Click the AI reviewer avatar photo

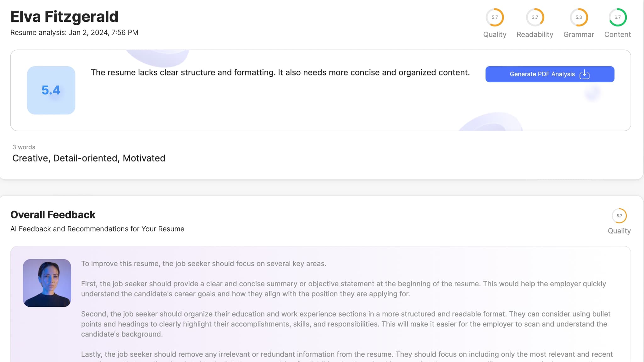[47, 283]
